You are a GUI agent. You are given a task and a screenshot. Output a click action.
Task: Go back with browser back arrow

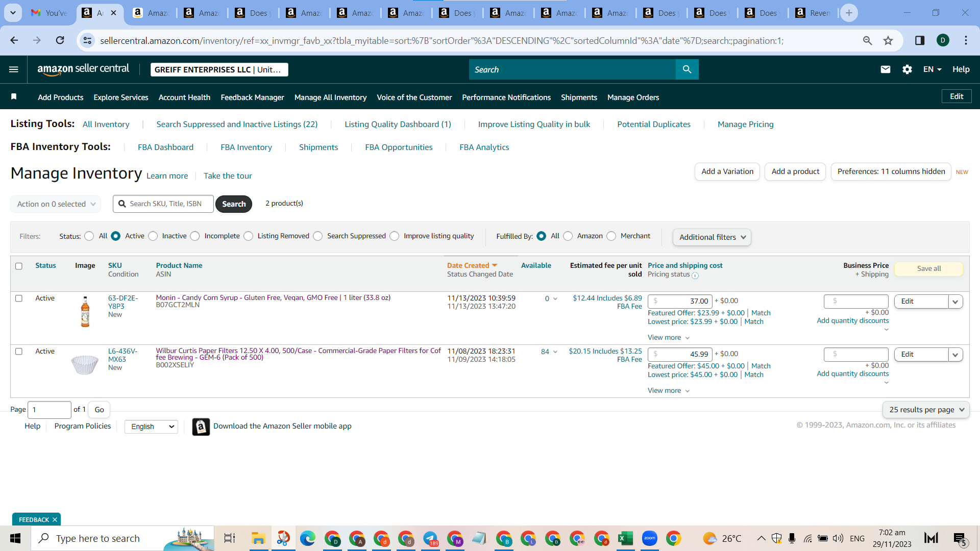point(14,40)
